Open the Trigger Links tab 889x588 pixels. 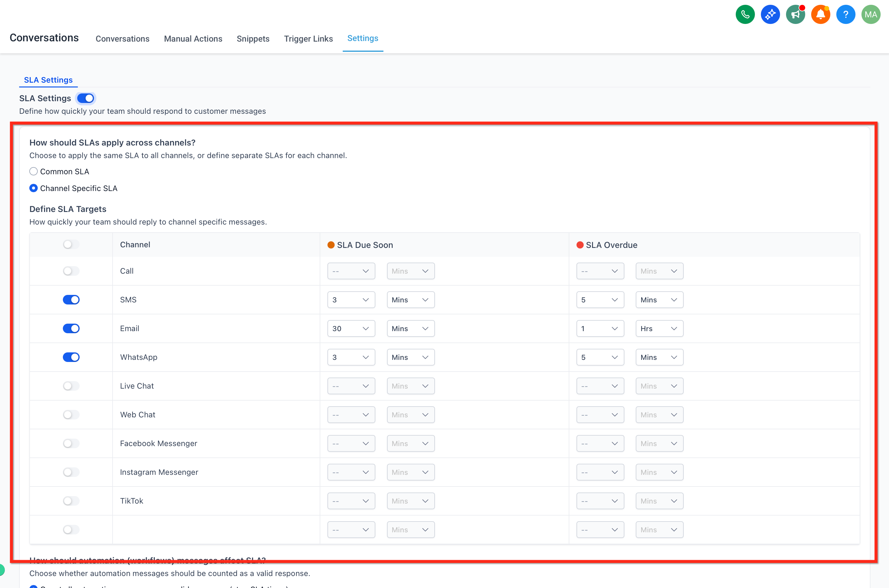[308, 39]
